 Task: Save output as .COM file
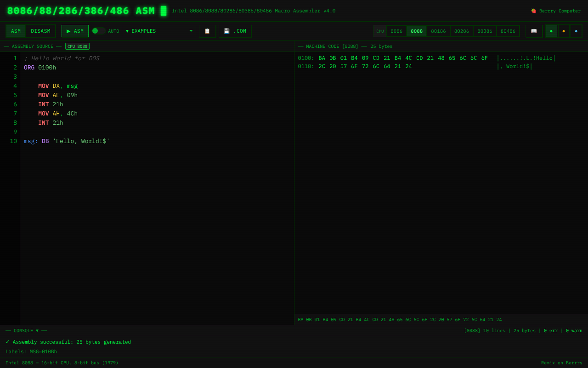[x=235, y=31]
